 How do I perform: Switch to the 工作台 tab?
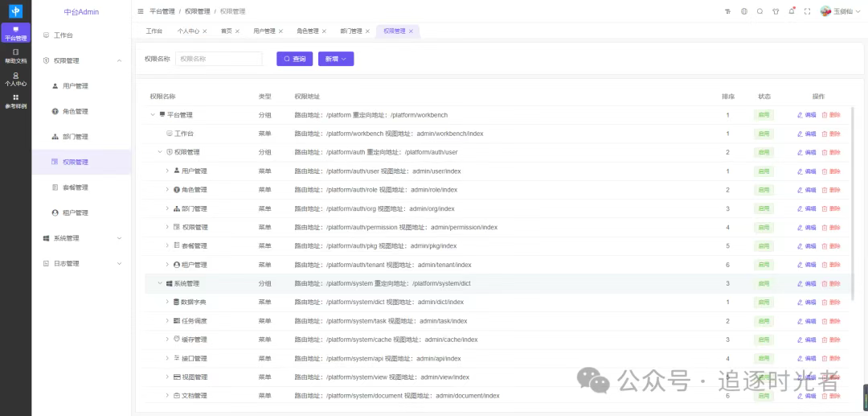coord(154,31)
